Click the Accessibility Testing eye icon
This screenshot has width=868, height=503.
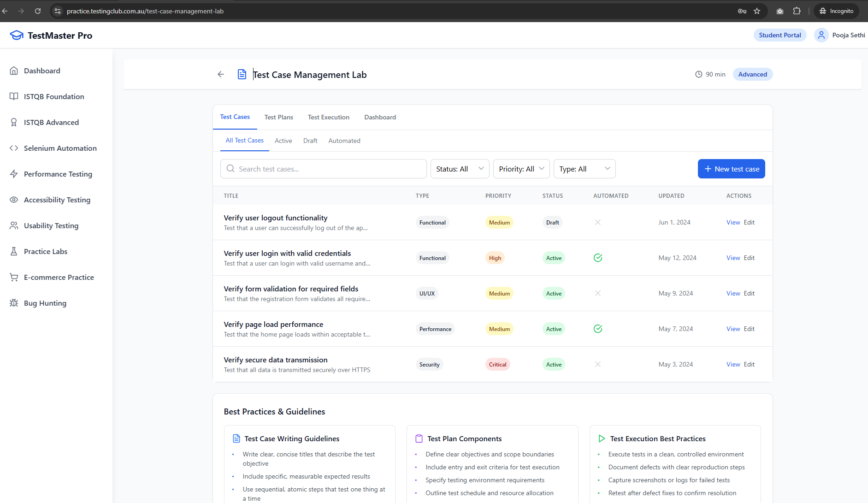click(14, 200)
